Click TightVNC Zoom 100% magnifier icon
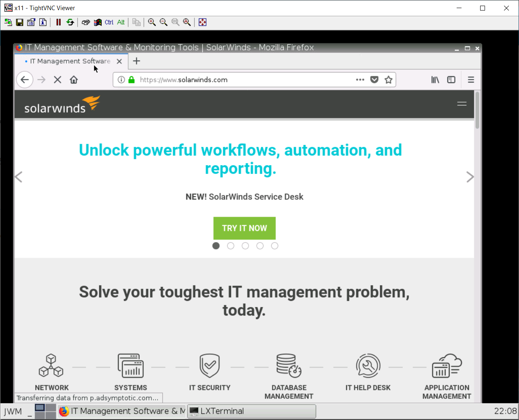Viewport: 519px width, 420px height. tap(175, 22)
